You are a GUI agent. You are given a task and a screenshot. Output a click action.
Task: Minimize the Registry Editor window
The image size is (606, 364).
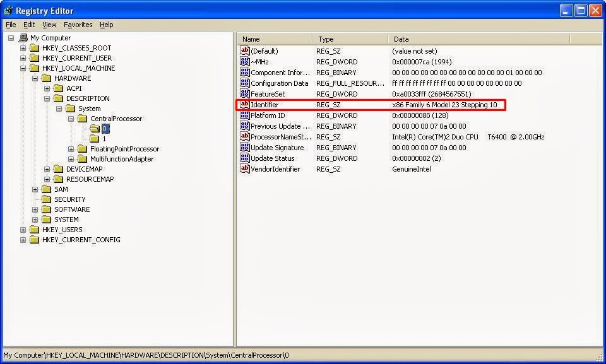pyautogui.click(x=566, y=11)
